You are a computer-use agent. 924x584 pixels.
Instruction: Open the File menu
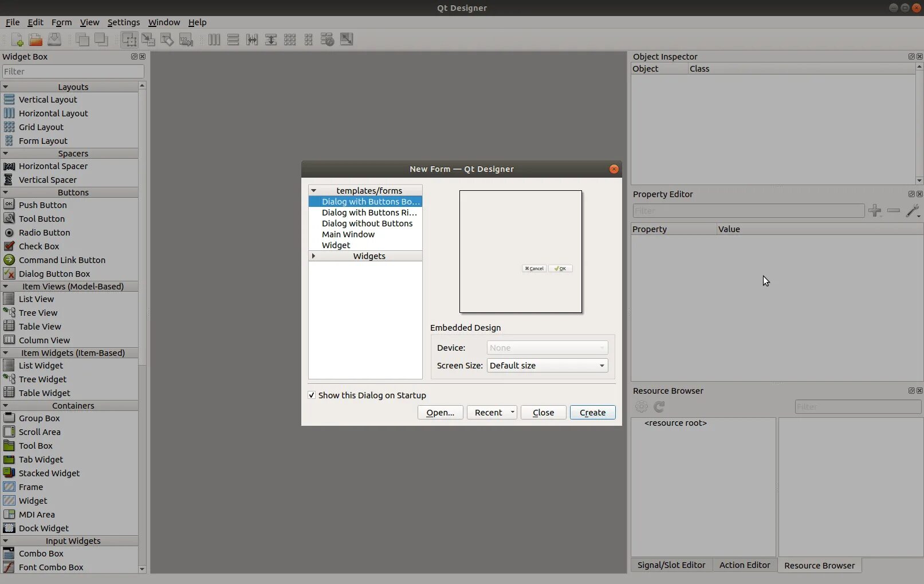pyautogui.click(x=13, y=22)
